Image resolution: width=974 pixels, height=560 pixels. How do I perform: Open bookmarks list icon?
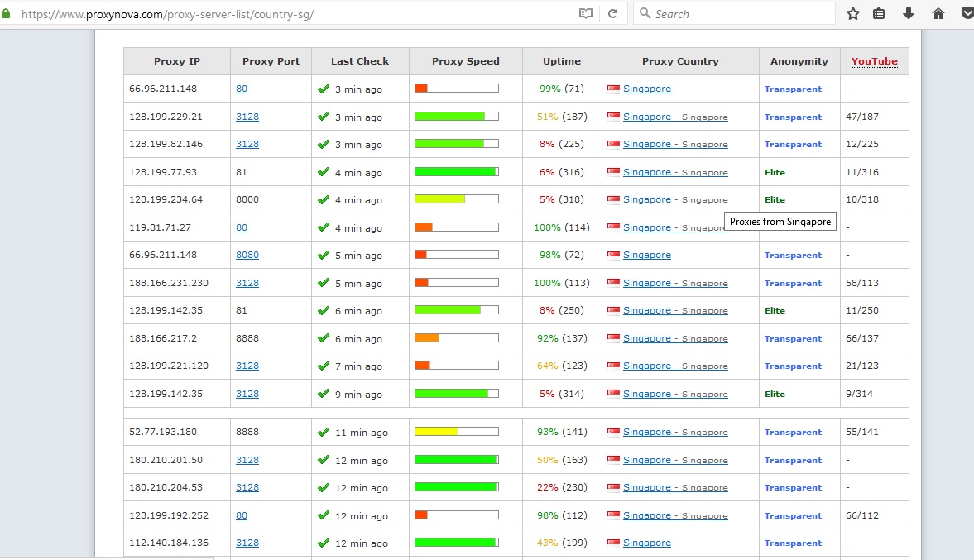[x=879, y=14]
